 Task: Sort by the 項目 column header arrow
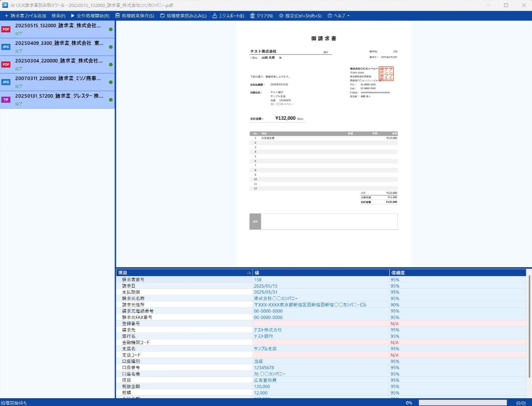coord(249,273)
